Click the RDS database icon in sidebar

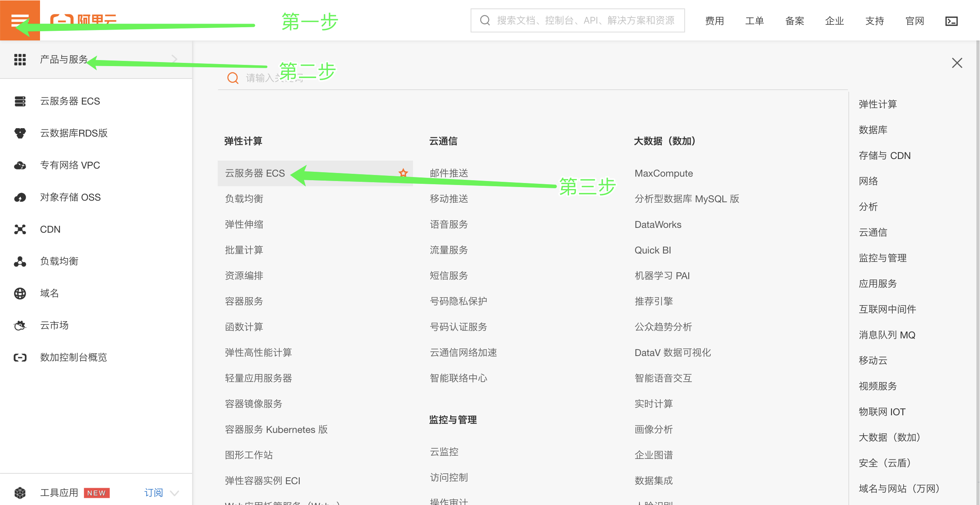click(20, 133)
